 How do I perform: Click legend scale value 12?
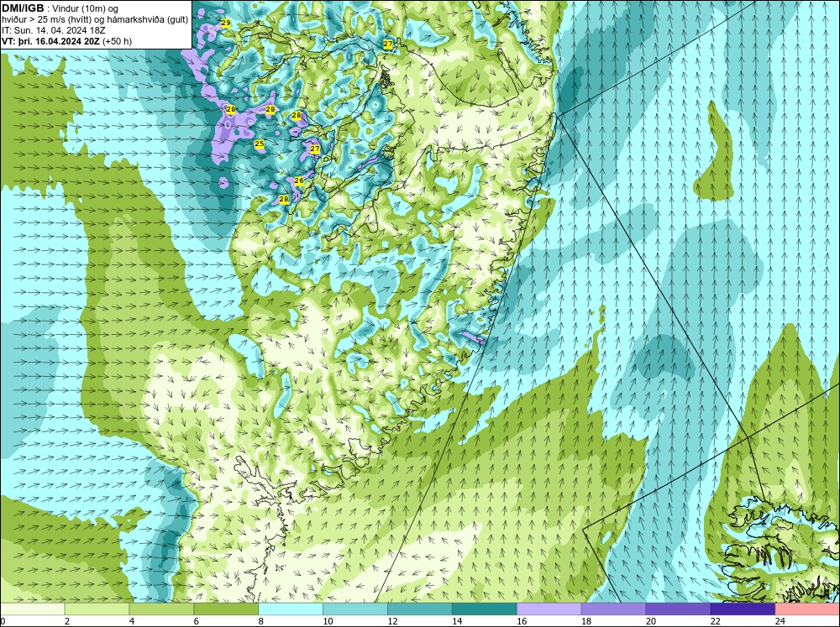392,621
